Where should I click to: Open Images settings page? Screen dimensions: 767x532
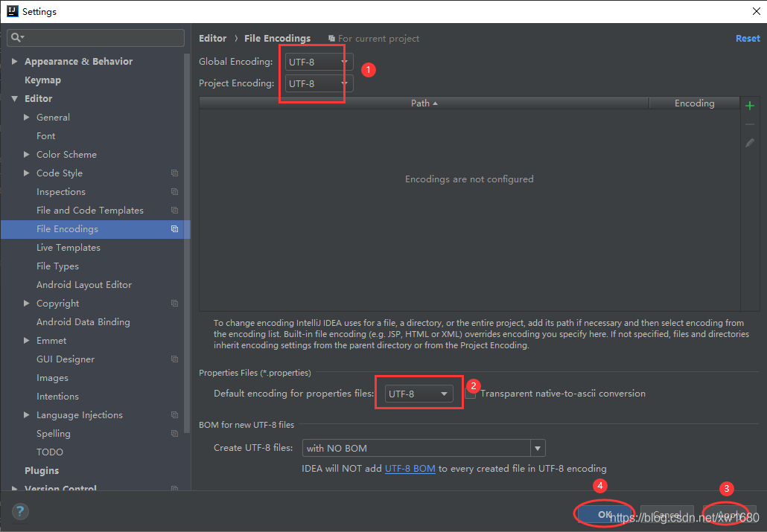coord(52,377)
